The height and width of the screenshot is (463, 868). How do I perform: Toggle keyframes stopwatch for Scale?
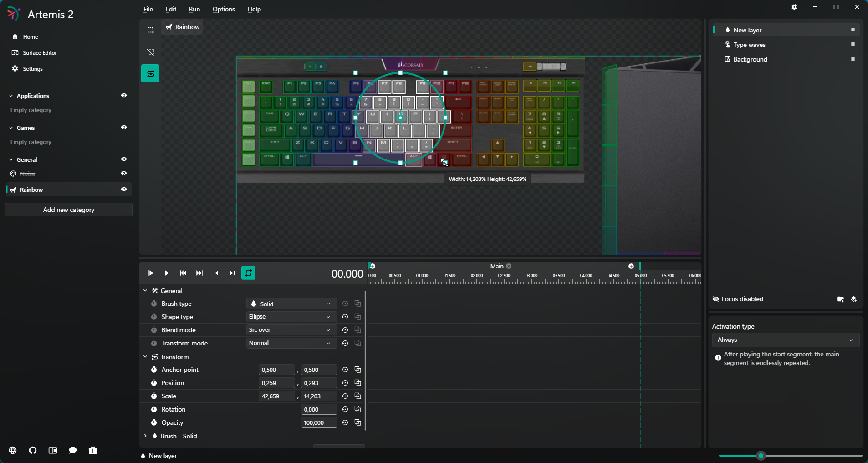coord(154,396)
